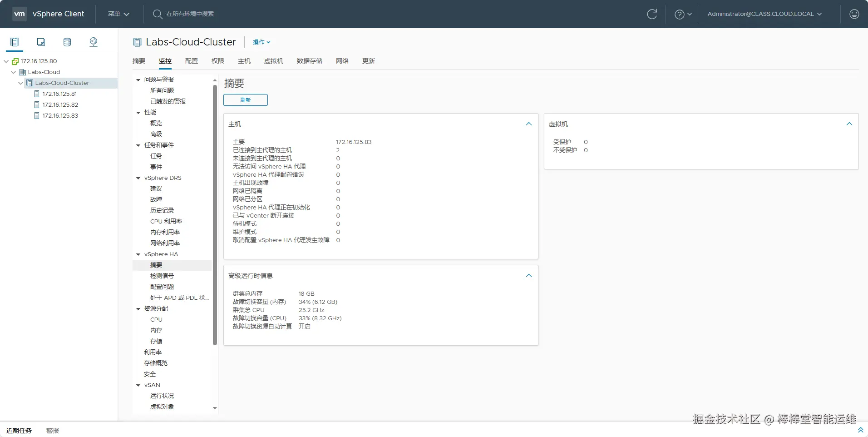
Task: Open the Administrator user account dropdown
Action: pyautogui.click(x=764, y=14)
